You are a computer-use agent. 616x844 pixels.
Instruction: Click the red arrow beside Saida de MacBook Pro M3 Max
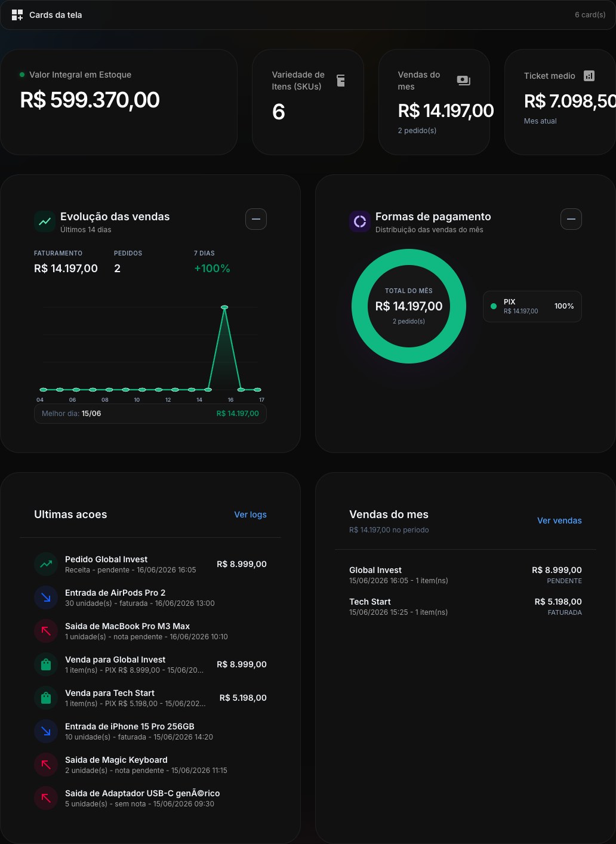(46, 631)
